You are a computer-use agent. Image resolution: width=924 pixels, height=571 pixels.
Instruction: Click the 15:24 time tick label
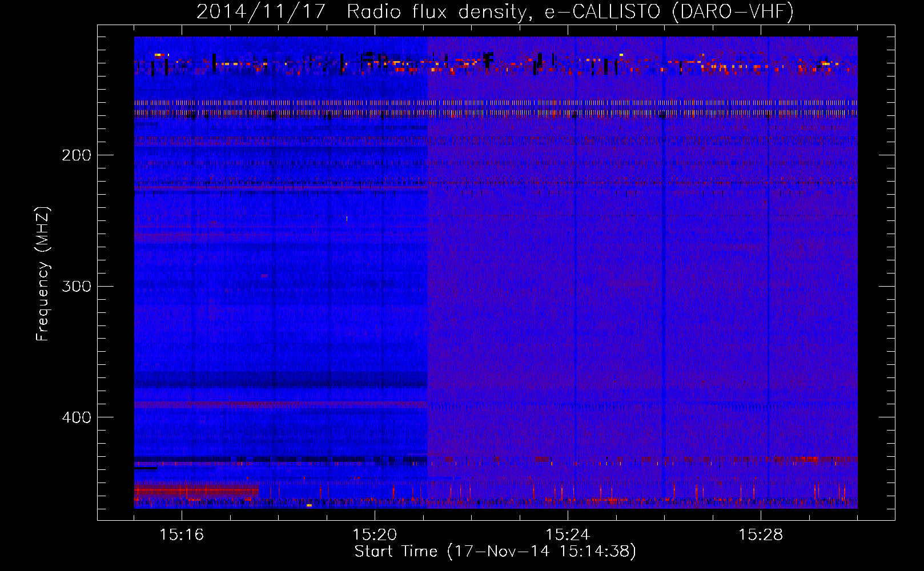pyautogui.click(x=568, y=534)
